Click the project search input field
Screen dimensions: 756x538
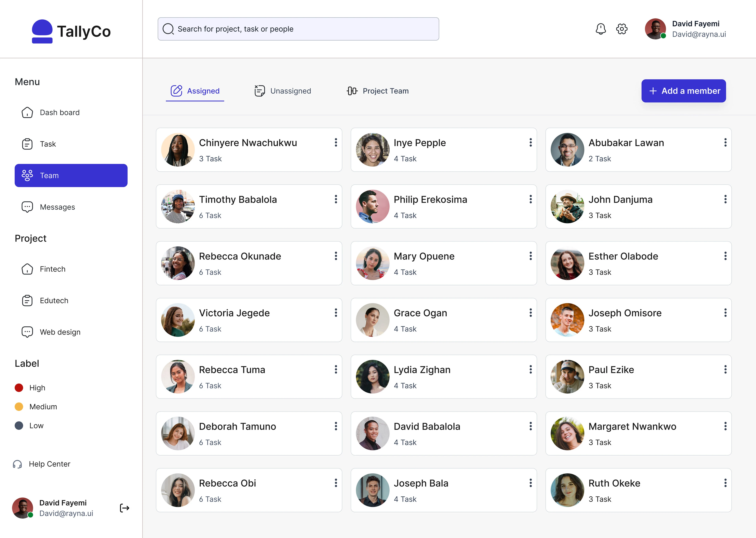point(298,29)
